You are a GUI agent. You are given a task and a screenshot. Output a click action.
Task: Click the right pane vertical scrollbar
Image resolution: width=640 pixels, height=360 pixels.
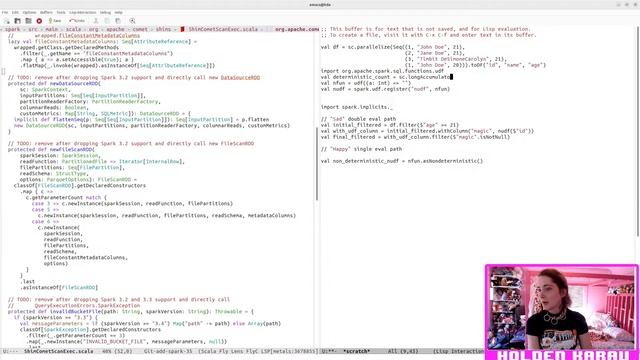[637, 131]
